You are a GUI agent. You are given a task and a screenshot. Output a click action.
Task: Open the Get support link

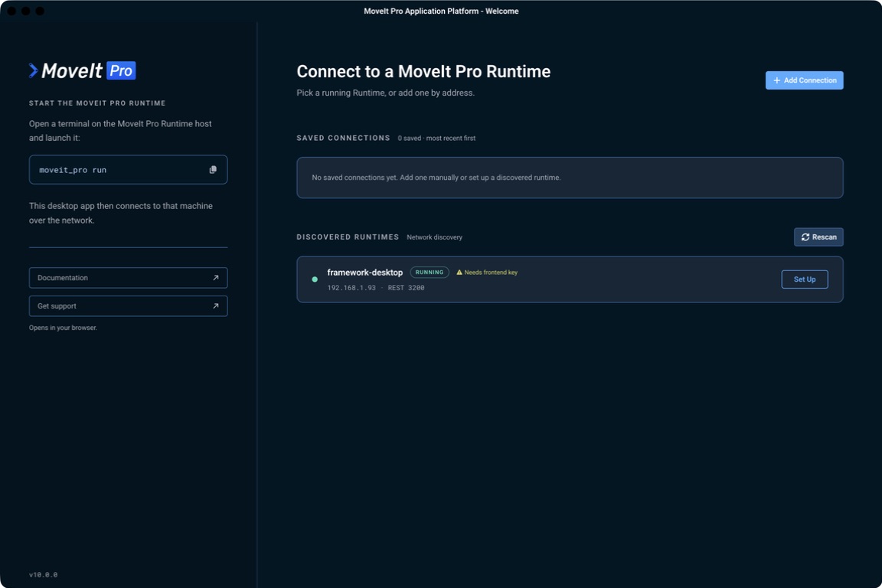pyautogui.click(x=129, y=306)
